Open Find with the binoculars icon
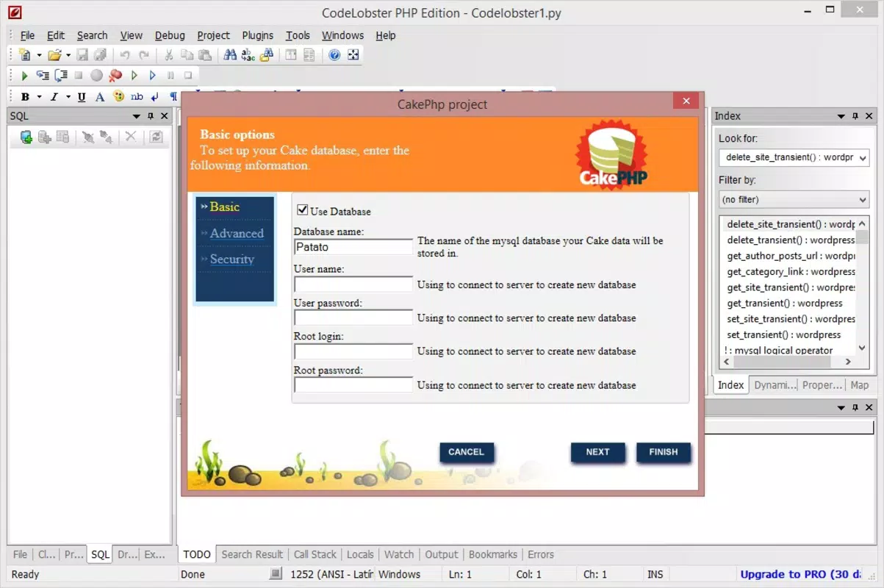 [230, 55]
